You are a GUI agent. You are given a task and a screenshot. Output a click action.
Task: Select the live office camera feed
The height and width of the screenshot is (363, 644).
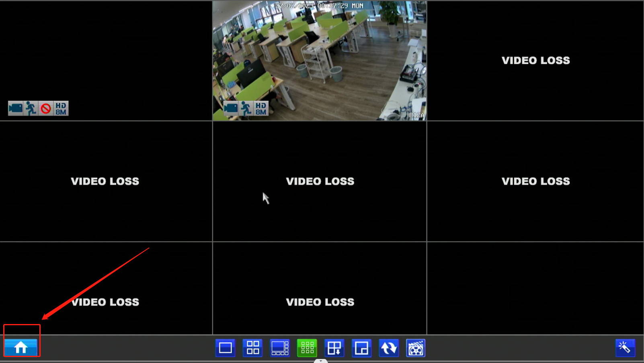click(320, 61)
